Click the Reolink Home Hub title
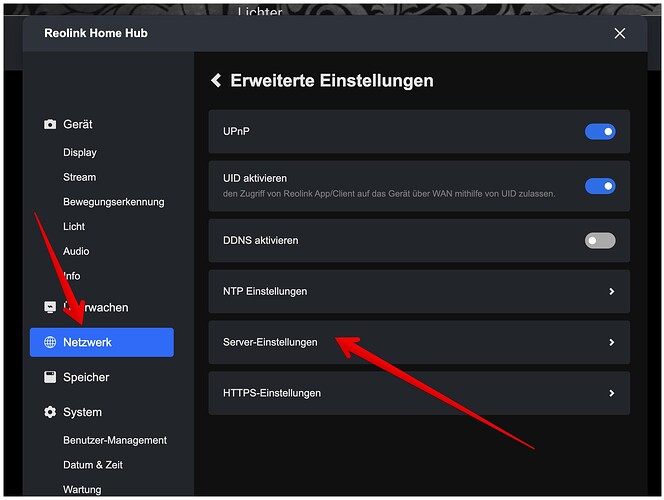 click(x=96, y=33)
